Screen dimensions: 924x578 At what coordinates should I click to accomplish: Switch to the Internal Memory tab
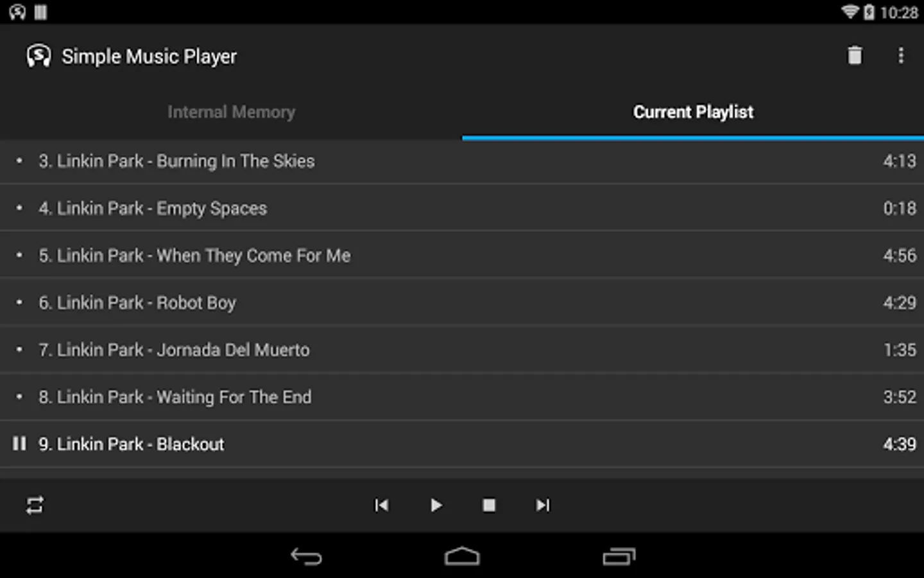231,112
